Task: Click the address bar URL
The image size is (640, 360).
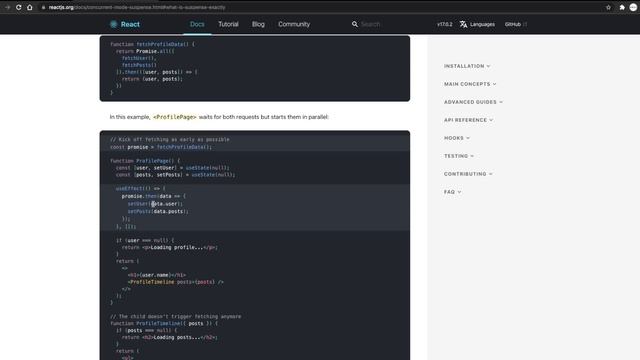Action: [x=137, y=7]
